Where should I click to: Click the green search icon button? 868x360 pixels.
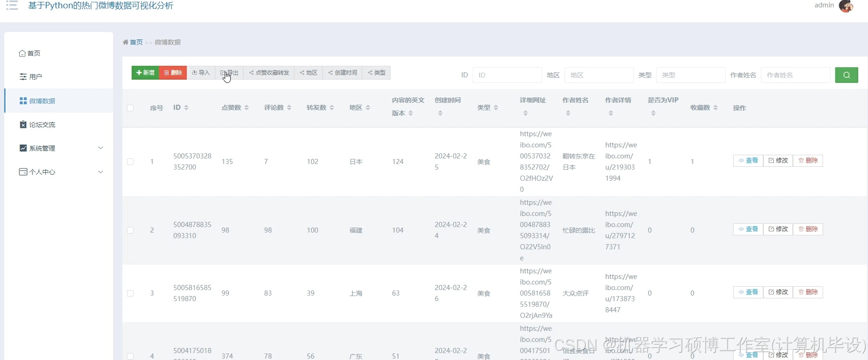point(847,75)
